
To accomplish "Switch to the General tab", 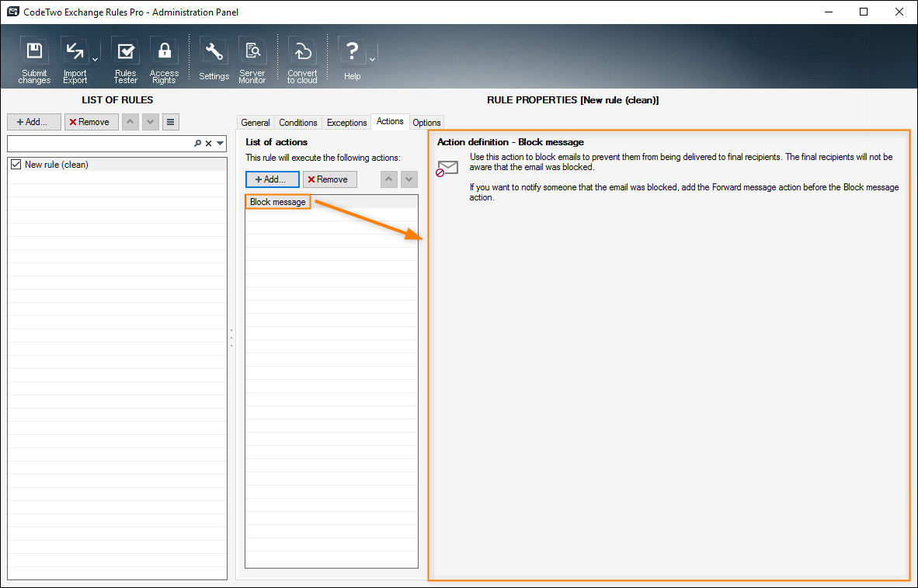I will [256, 123].
